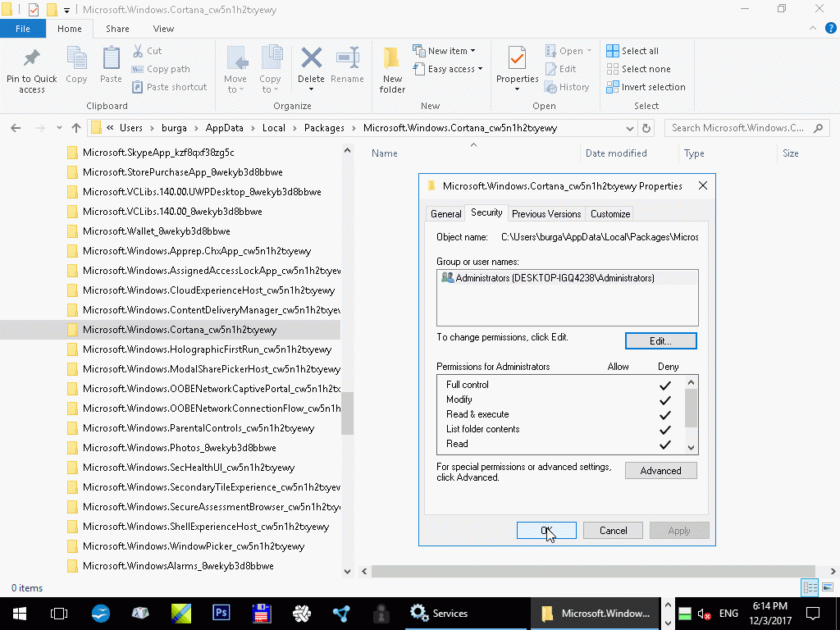Sort by the Name column header
840x630 pixels.
click(x=385, y=153)
